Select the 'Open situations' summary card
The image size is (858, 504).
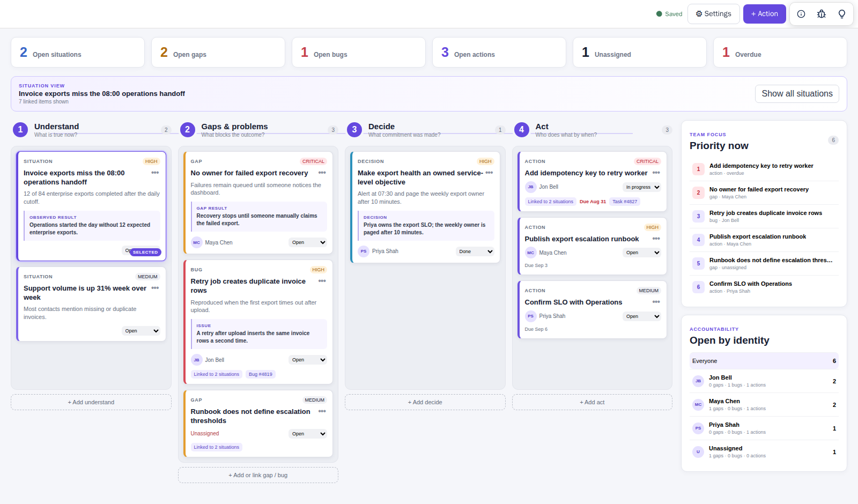(78, 53)
